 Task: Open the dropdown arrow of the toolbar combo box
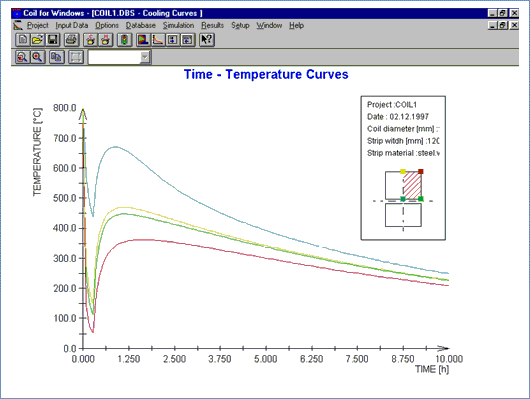pyautogui.click(x=145, y=57)
